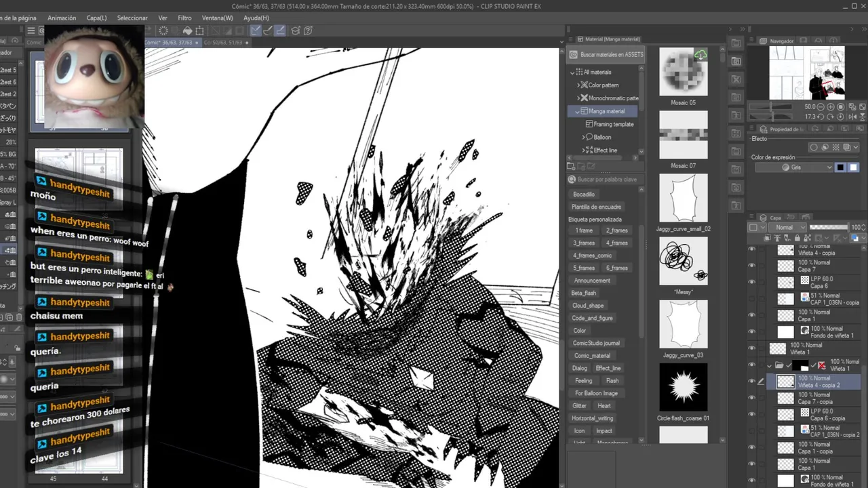Collapse the All materials tree node

[572, 72]
